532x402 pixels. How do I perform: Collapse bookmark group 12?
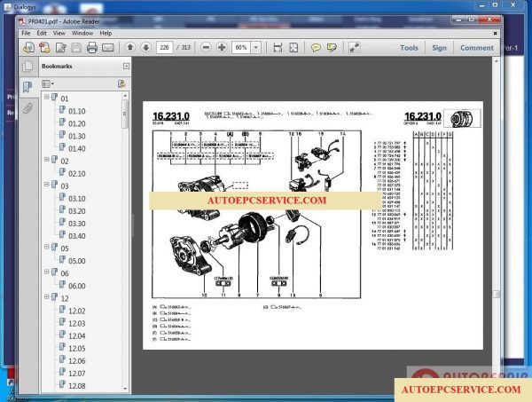click(47, 296)
